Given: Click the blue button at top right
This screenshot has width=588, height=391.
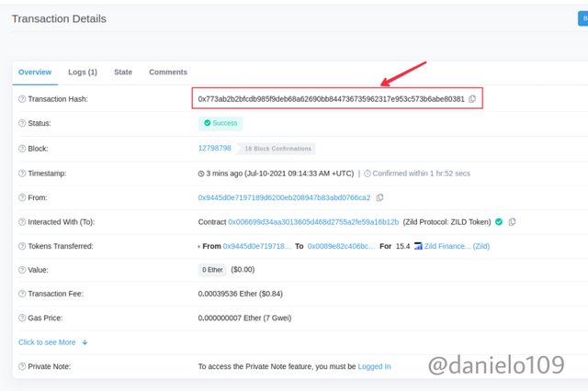Looking at the screenshot, I should pos(582,18).
